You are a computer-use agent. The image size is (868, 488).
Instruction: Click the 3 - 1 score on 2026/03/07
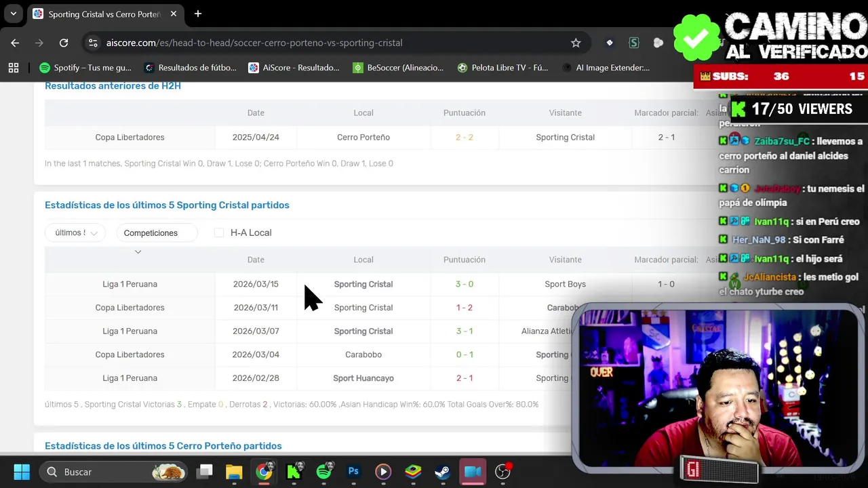[465, 331]
